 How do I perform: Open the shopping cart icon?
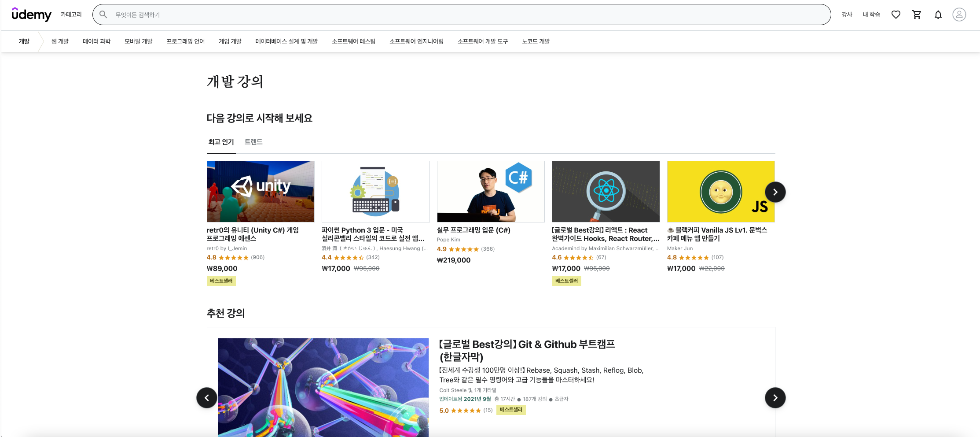click(x=917, y=15)
